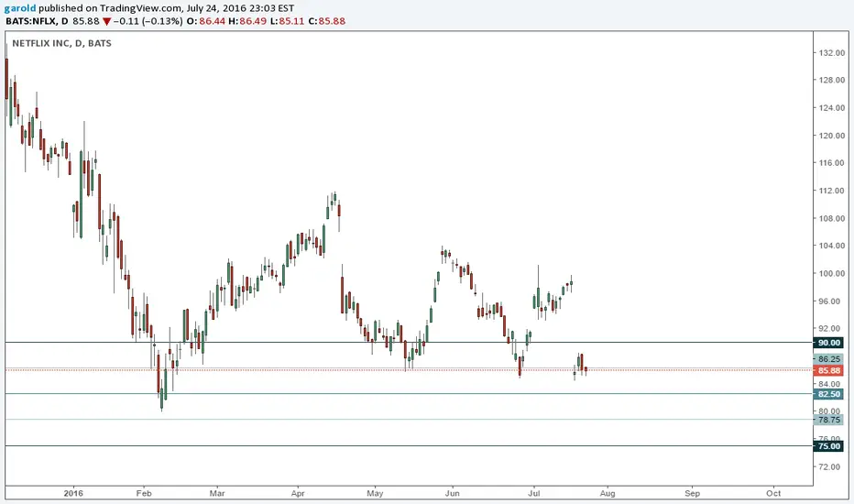This screenshot has height=504, width=854.
Task: Click the 108.00 price axis label
Action: click(831, 218)
